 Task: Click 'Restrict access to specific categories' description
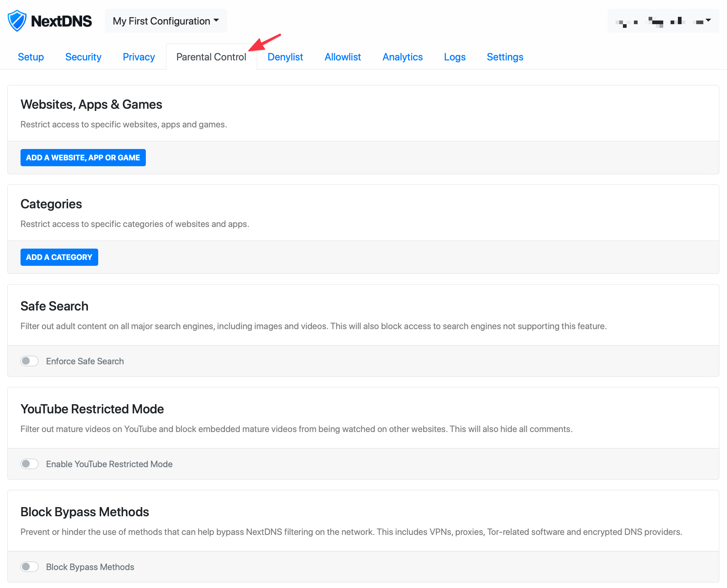135,224
